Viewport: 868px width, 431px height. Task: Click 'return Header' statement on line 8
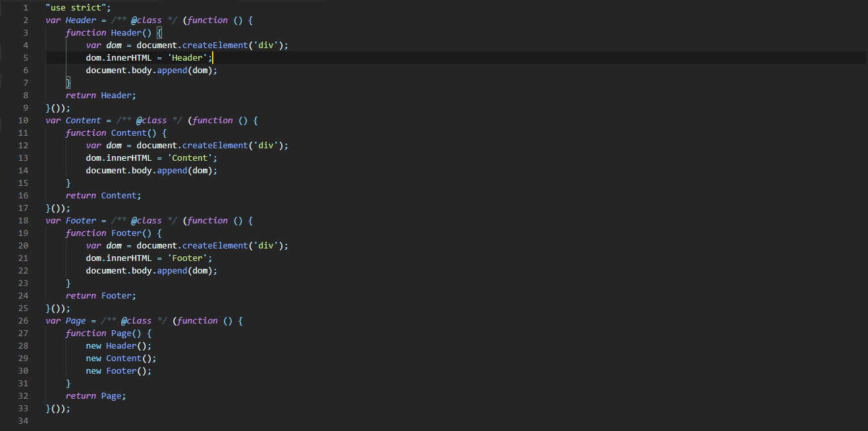point(101,95)
